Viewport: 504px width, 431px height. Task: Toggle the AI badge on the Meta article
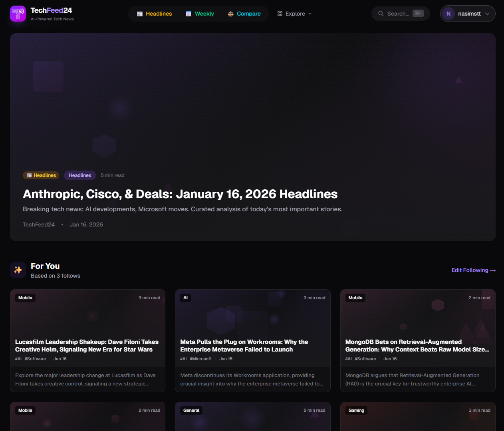pyautogui.click(x=185, y=298)
